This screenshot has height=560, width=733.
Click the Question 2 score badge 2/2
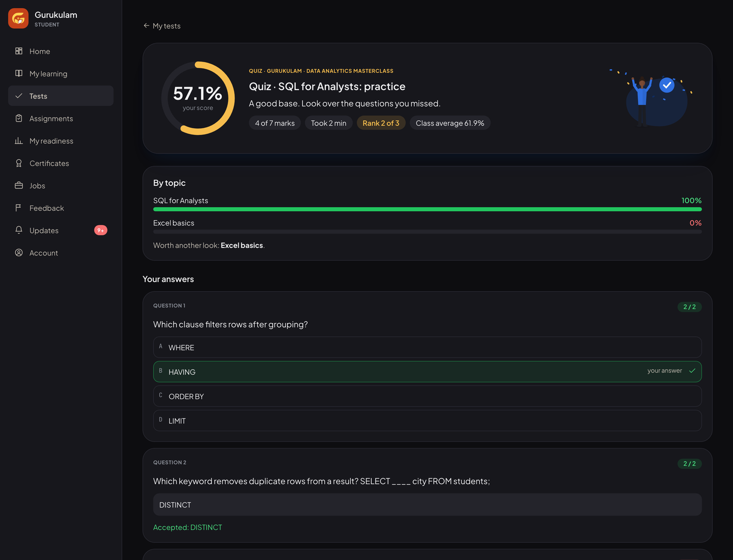(x=690, y=464)
